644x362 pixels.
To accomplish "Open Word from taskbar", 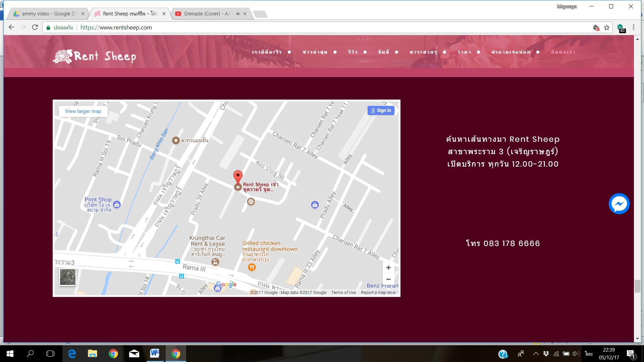I will pyautogui.click(x=155, y=354).
